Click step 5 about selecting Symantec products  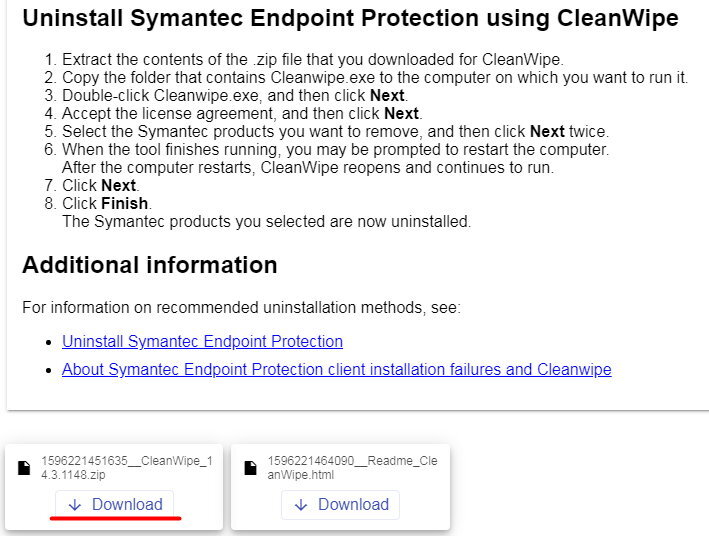coord(335,131)
